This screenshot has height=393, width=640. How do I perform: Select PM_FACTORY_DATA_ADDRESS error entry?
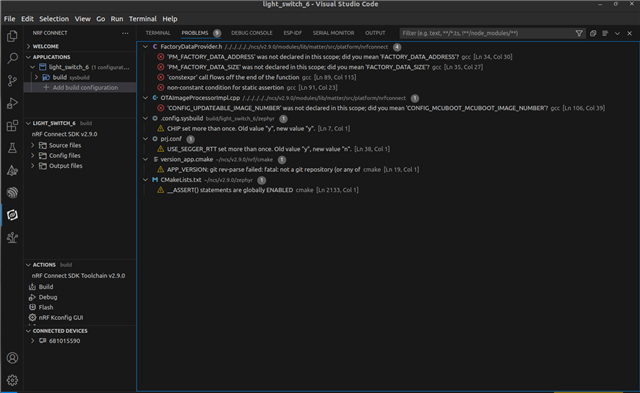pos(387,57)
